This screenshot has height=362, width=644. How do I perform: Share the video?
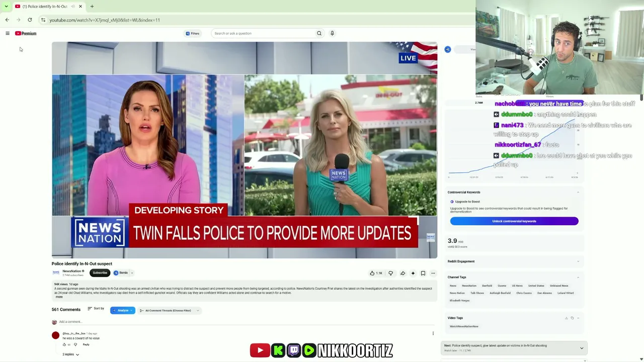coord(403,273)
